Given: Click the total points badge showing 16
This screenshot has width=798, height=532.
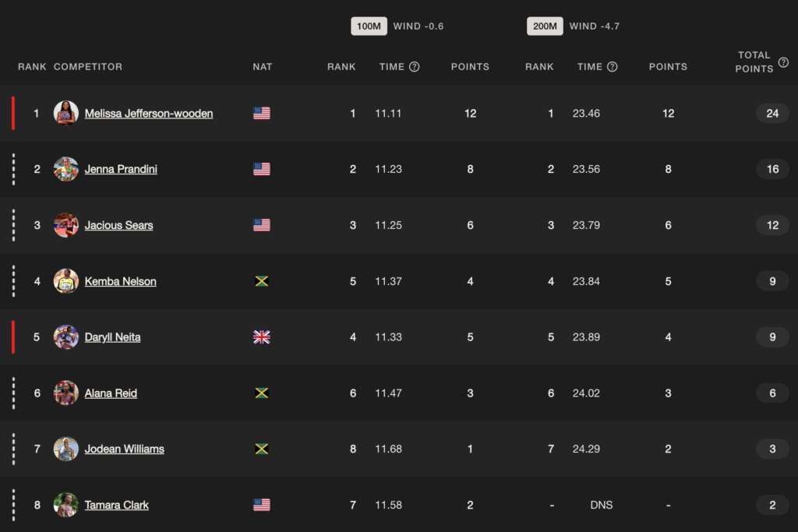Looking at the screenshot, I should click(x=772, y=169).
